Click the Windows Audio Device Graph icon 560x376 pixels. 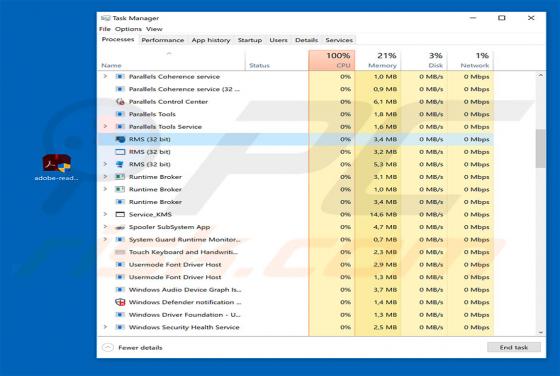click(x=120, y=290)
